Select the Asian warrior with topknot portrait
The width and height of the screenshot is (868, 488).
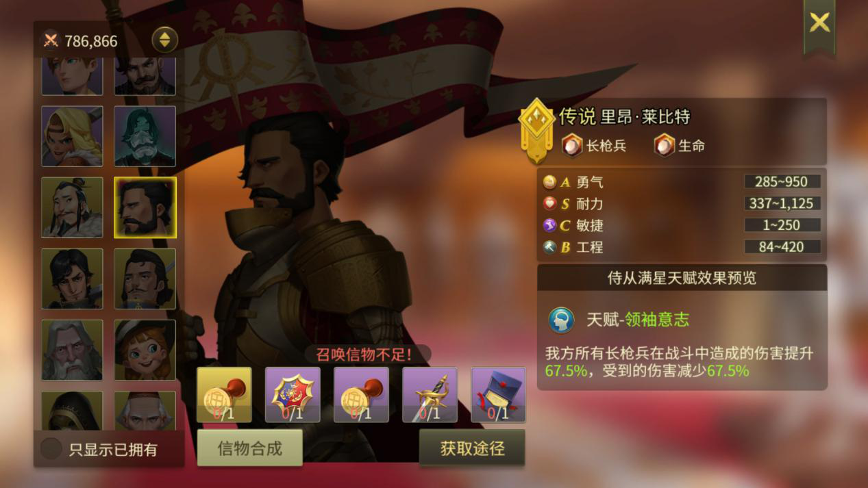[x=72, y=207]
